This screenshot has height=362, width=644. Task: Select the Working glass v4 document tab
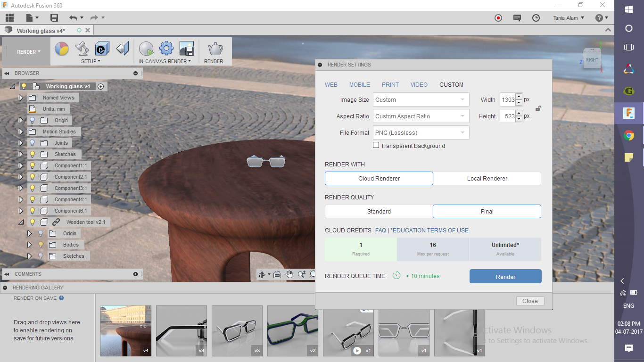point(41,31)
